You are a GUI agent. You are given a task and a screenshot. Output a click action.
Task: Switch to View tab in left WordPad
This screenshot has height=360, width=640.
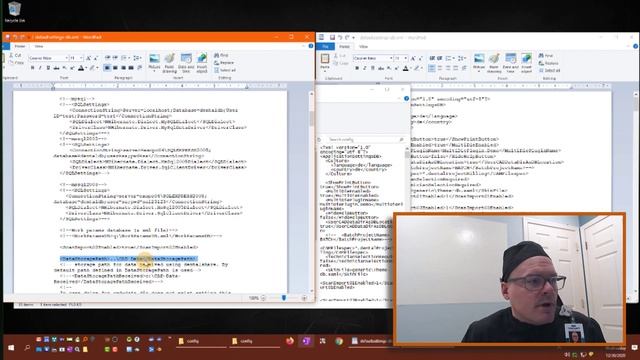pyautogui.click(x=39, y=46)
